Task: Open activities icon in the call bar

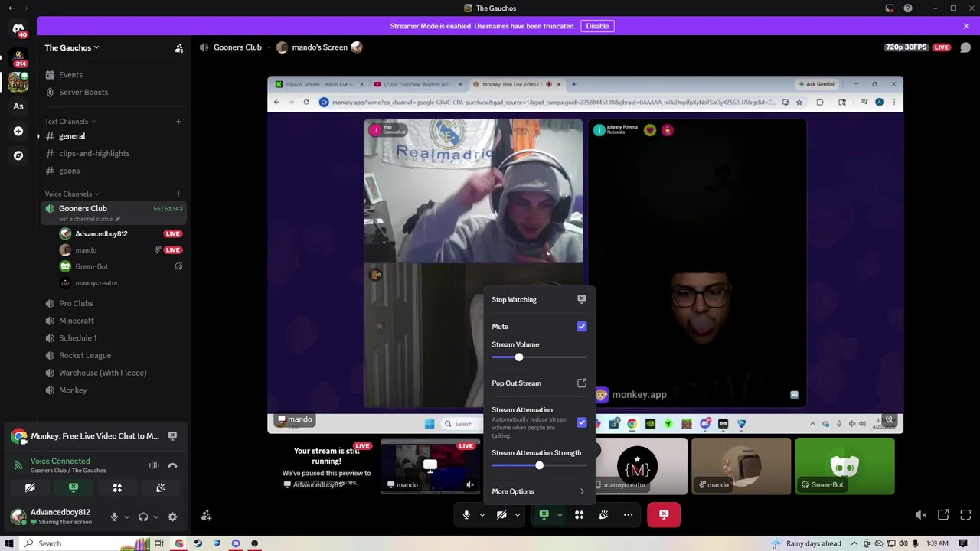Action: [579, 515]
